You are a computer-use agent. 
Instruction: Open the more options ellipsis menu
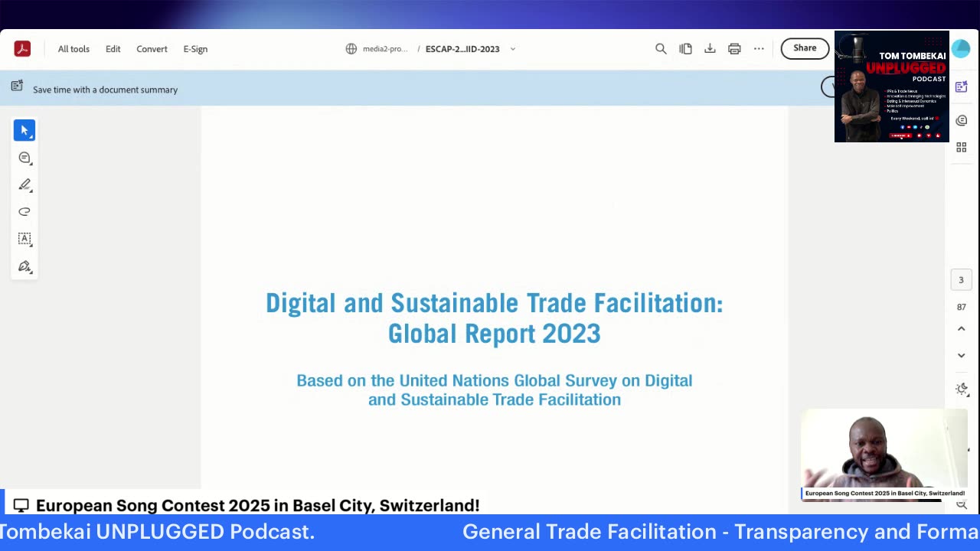click(759, 49)
